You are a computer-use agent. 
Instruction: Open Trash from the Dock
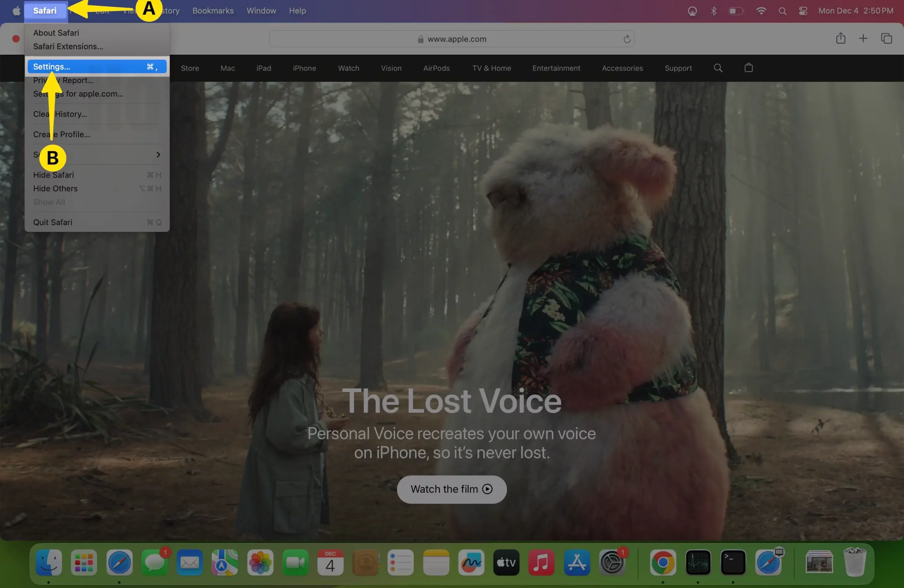coord(855,563)
